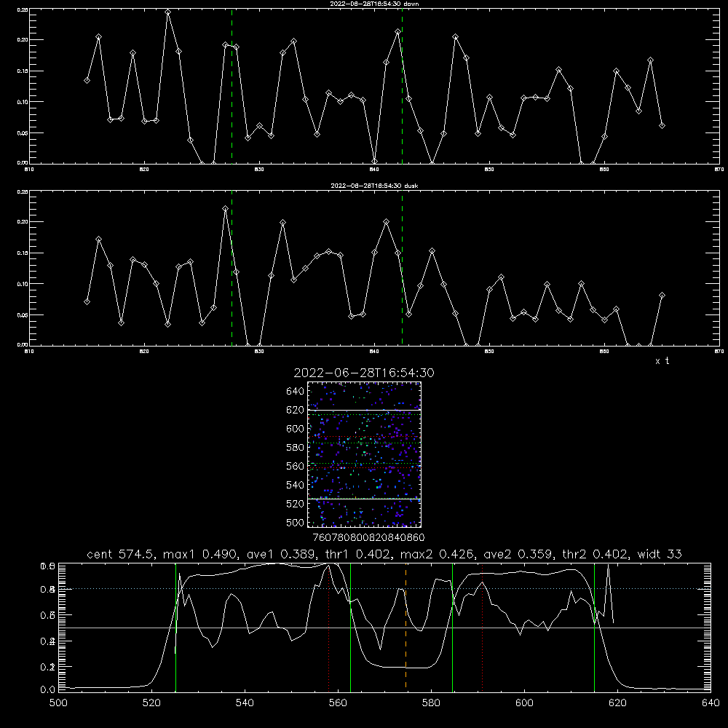Click the 520 label on heatmap y-axis
728x728 pixels.
(296, 504)
